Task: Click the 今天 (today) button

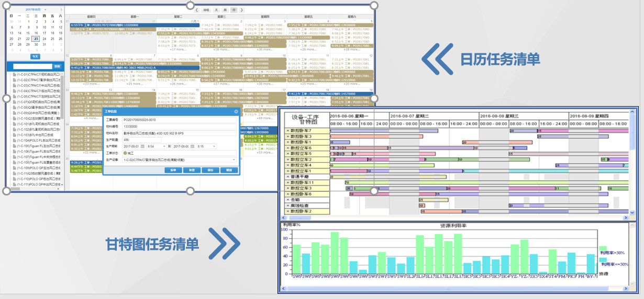Action: [35, 56]
